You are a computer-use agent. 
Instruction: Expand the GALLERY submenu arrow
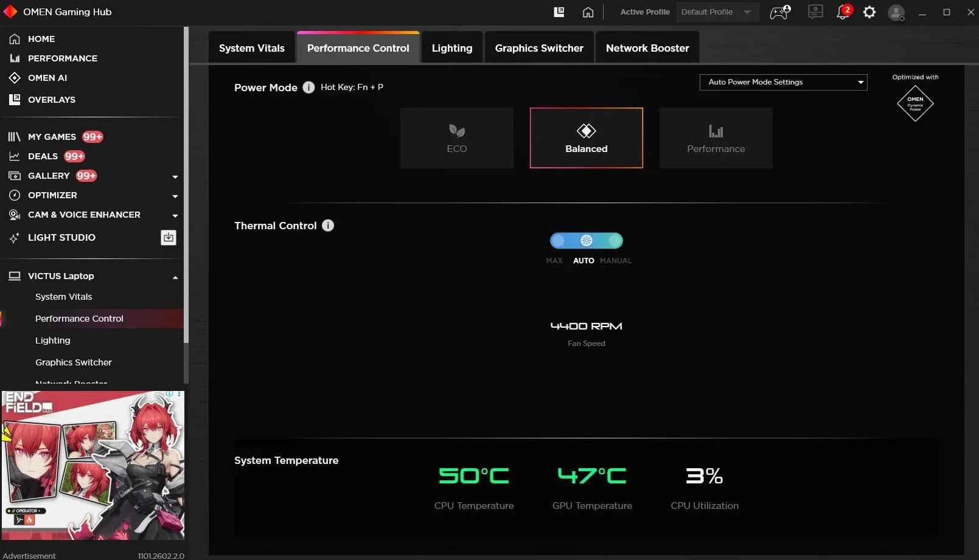175,177
